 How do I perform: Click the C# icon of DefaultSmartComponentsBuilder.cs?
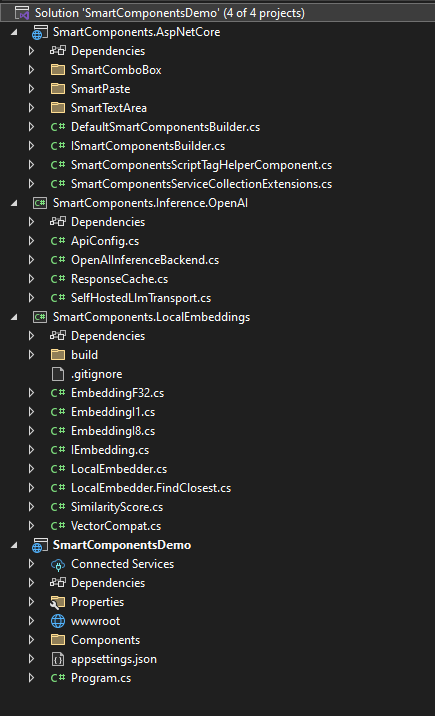[x=58, y=127]
